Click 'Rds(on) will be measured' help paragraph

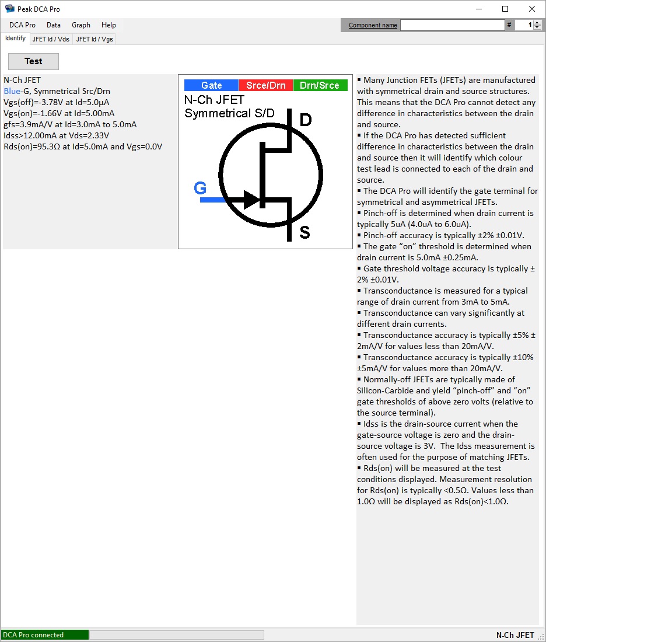[x=445, y=485]
